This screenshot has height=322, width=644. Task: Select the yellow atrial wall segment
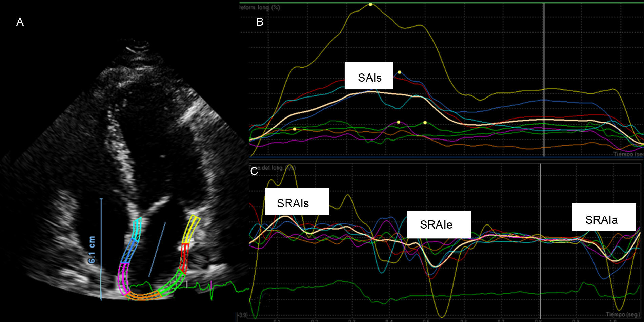click(191, 229)
